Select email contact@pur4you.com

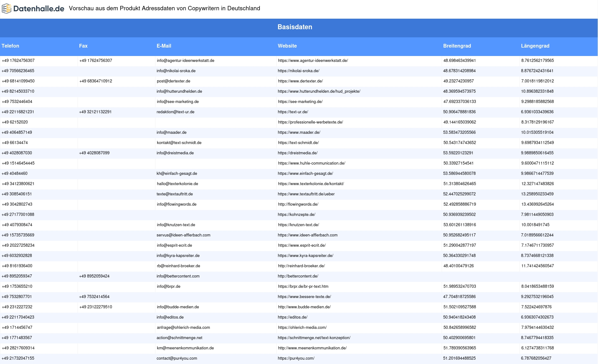coord(177,358)
